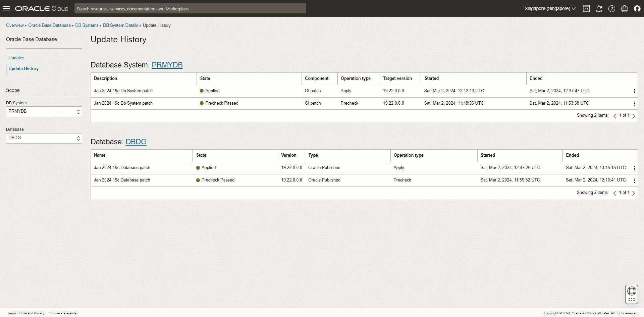Open the PRMYDB database system link

[x=167, y=65]
